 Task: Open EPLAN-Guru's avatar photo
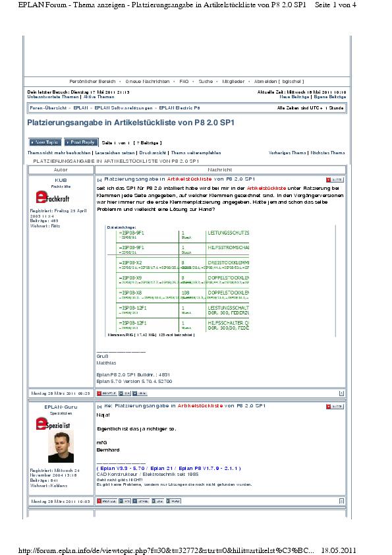point(61,447)
